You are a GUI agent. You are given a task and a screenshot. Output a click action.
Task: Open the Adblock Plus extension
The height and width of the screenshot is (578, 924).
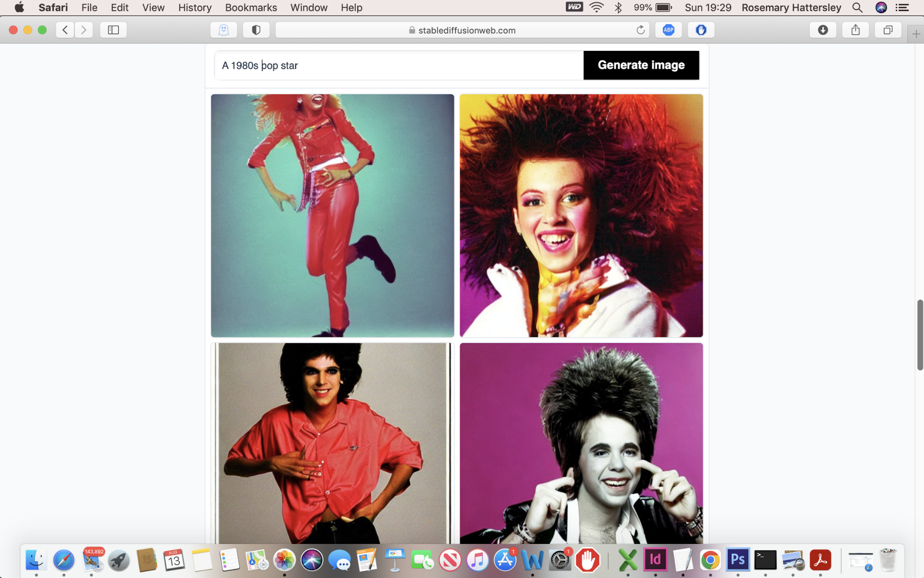pos(668,30)
